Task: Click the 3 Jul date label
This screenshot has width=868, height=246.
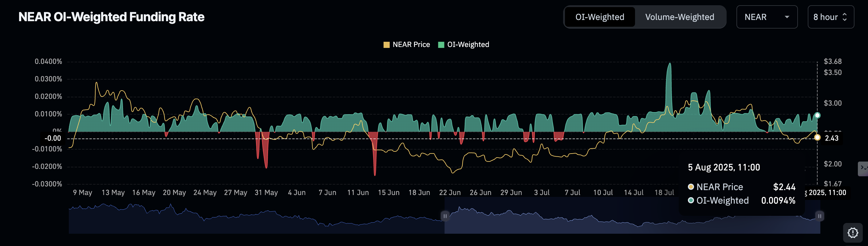Action: (542, 193)
